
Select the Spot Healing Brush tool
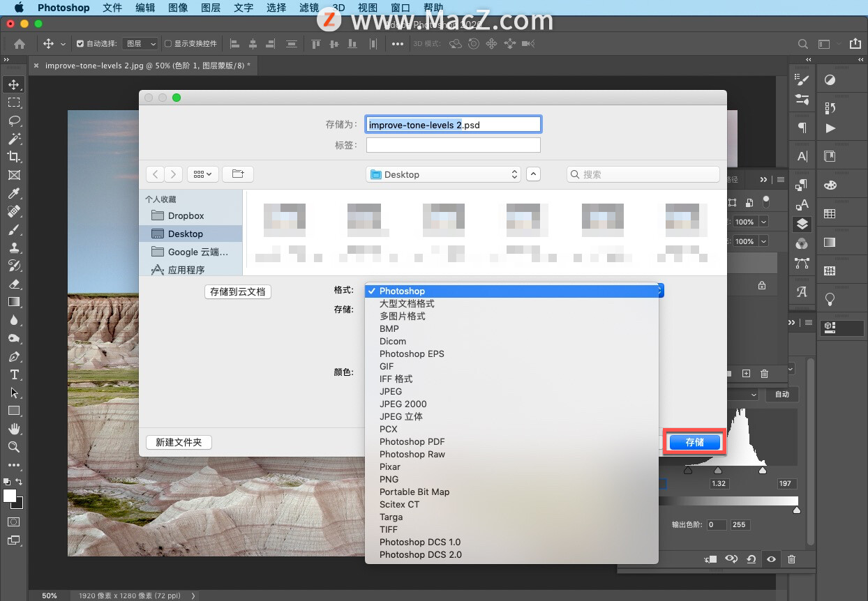click(x=13, y=211)
